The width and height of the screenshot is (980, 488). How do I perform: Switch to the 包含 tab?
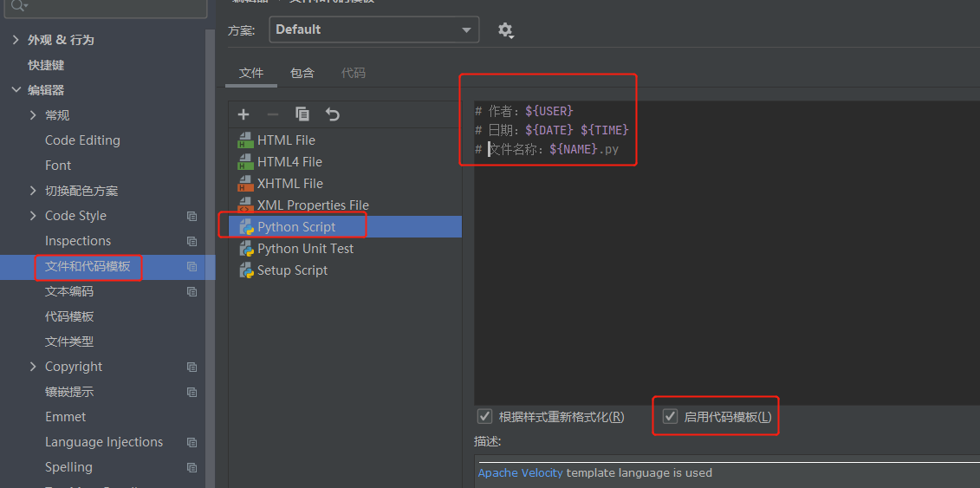coord(302,73)
